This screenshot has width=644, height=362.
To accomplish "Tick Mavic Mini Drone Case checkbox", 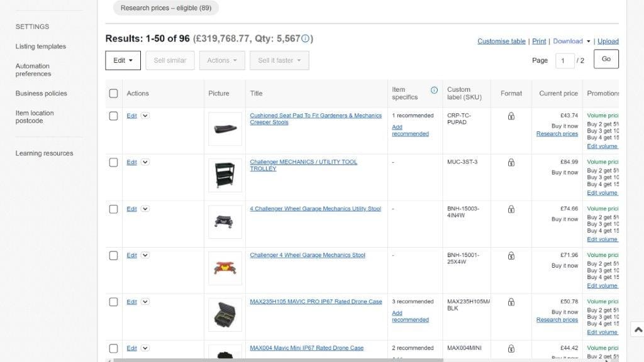I will (113, 348).
